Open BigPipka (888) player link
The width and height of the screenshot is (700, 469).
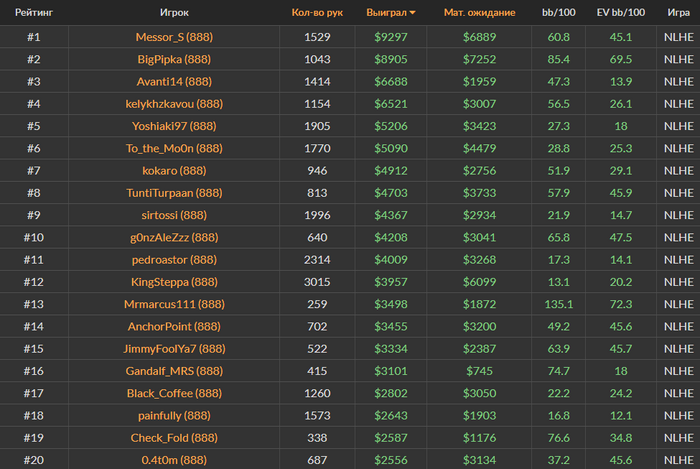pyautogui.click(x=174, y=59)
